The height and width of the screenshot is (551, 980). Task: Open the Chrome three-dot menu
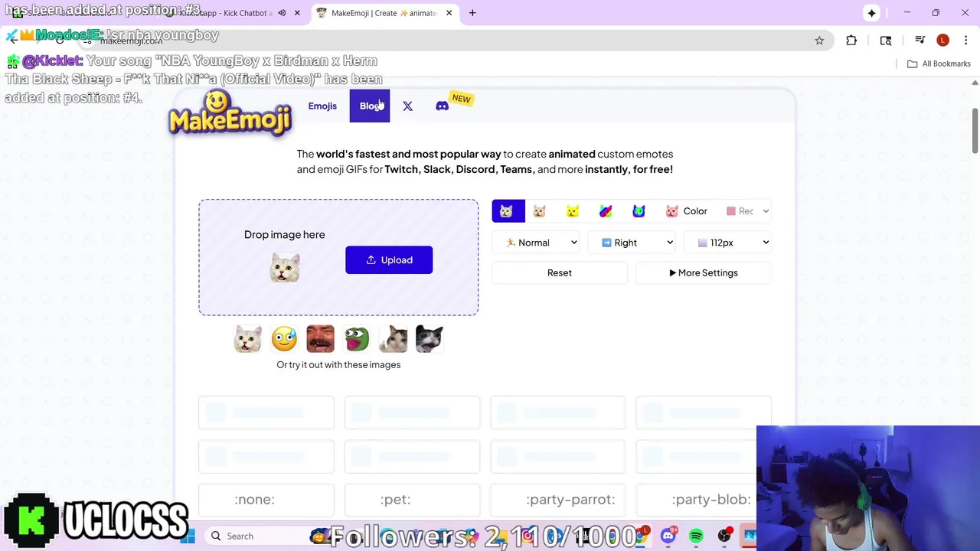[x=966, y=41]
